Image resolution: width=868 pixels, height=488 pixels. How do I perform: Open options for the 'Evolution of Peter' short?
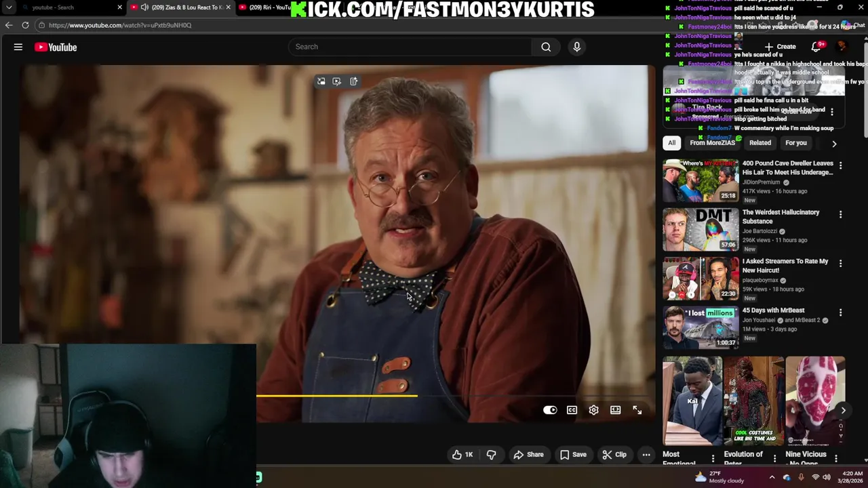[x=774, y=459]
